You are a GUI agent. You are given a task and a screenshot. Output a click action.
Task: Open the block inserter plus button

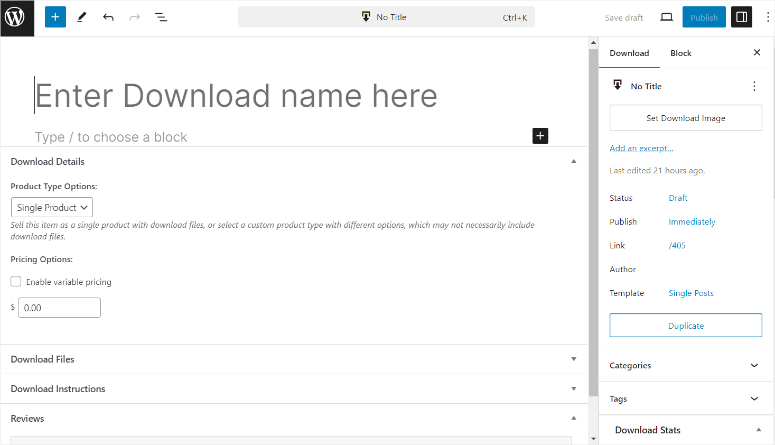55,18
